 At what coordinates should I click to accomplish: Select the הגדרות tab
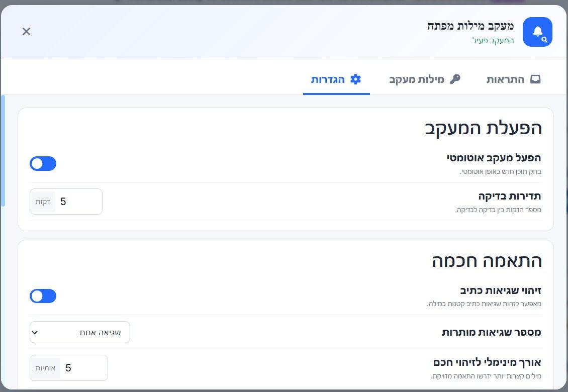coord(336,79)
